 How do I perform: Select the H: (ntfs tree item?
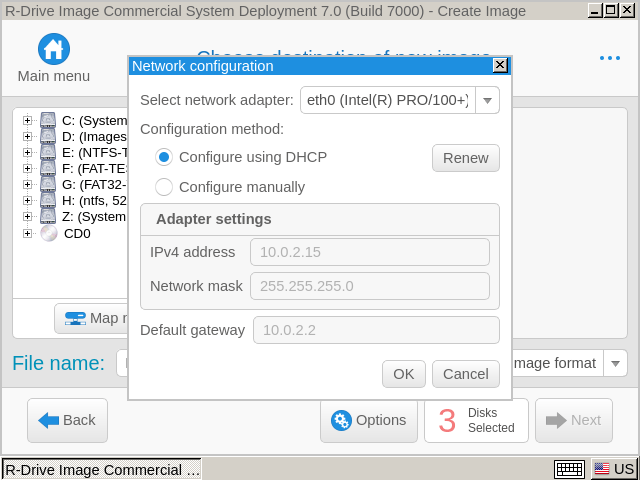(x=95, y=200)
